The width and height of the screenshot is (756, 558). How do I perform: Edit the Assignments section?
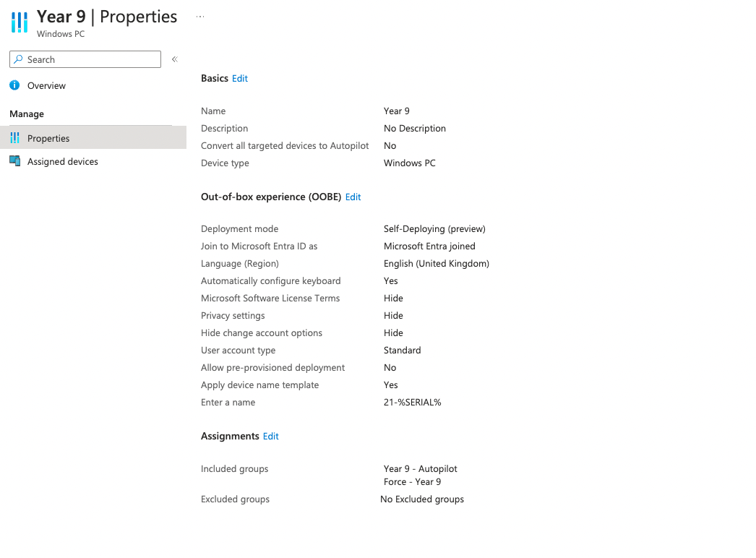pyautogui.click(x=270, y=436)
